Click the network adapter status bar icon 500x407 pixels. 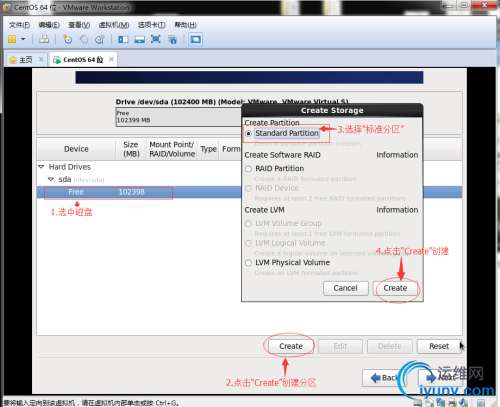click(x=441, y=403)
